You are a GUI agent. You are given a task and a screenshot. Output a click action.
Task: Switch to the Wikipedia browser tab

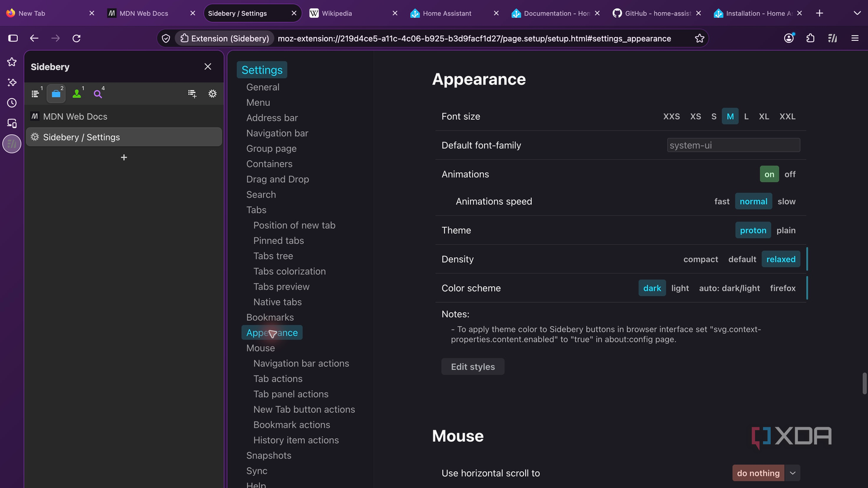tap(353, 13)
